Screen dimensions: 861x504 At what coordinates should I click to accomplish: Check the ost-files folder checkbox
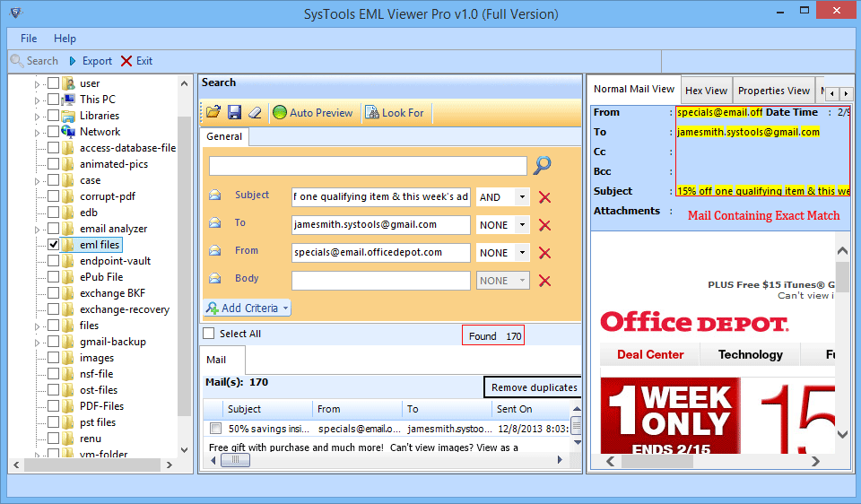53,390
